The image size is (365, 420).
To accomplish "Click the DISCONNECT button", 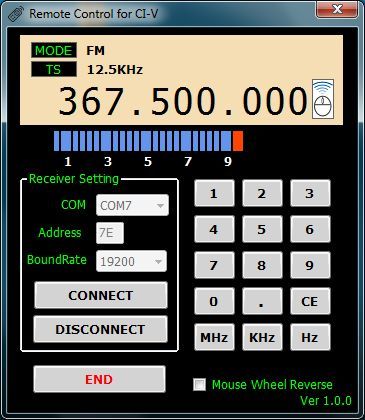I will pyautogui.click(x=100, y=329).
